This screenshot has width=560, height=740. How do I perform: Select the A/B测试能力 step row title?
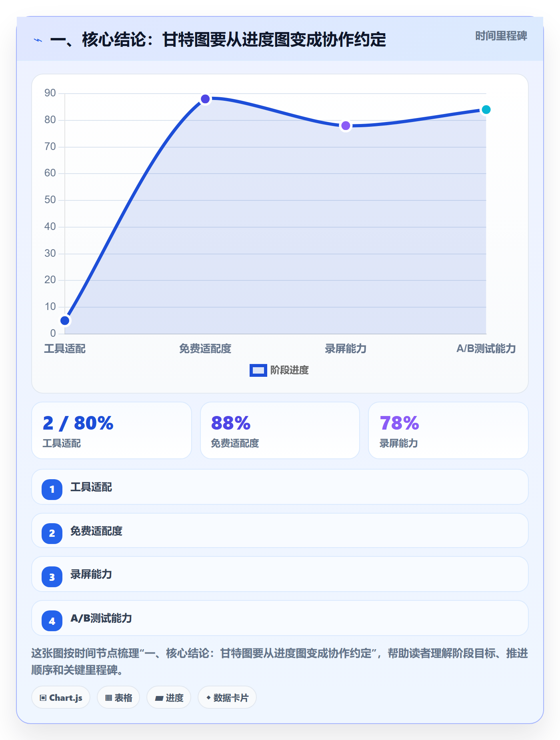[x=101, y=618]
